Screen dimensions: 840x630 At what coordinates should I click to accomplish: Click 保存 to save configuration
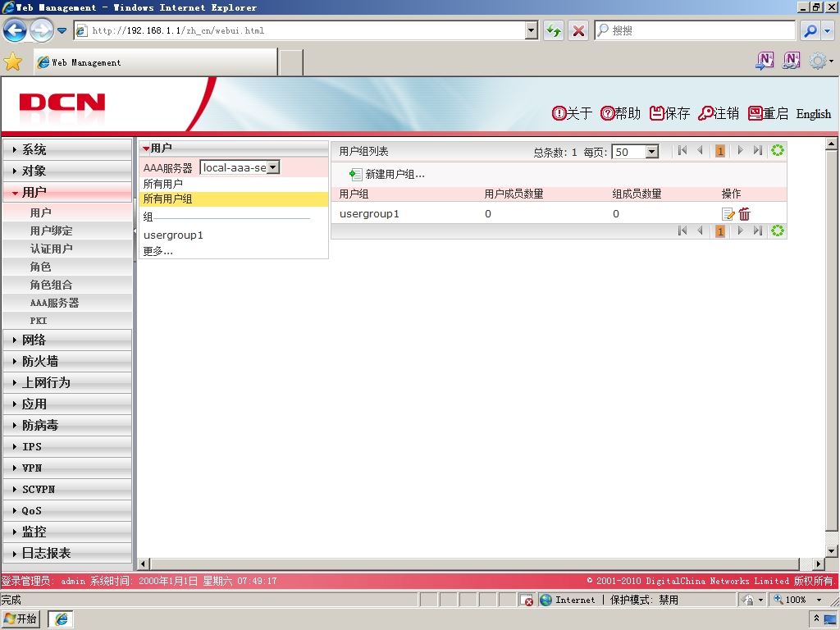(669, 113)
